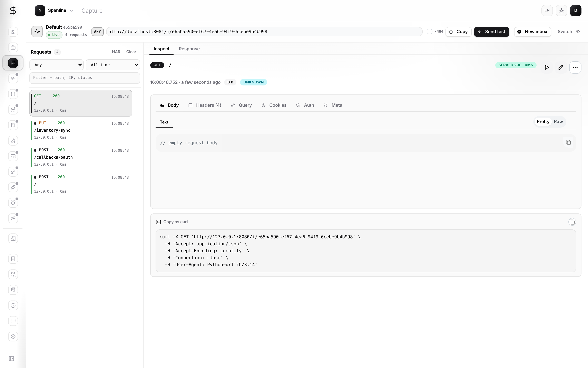The height and width of the screenshot is (368, 588).
Task: Open the Meta tab
Action: 333,105
